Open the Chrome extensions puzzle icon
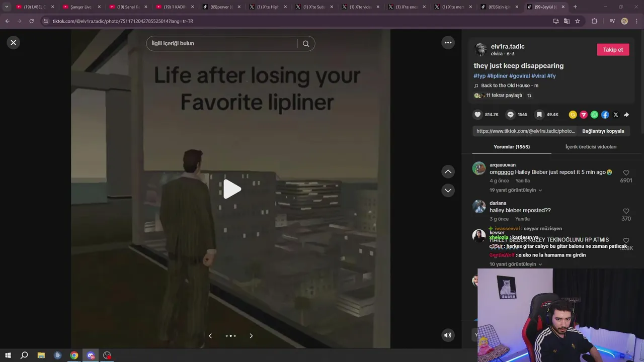 [x=594, y=21]
